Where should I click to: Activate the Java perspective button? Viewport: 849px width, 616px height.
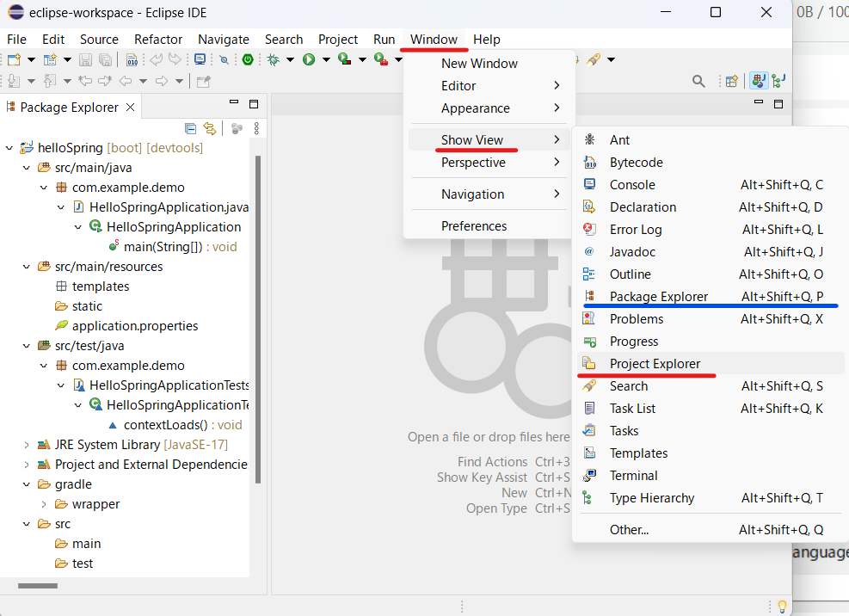758,80
